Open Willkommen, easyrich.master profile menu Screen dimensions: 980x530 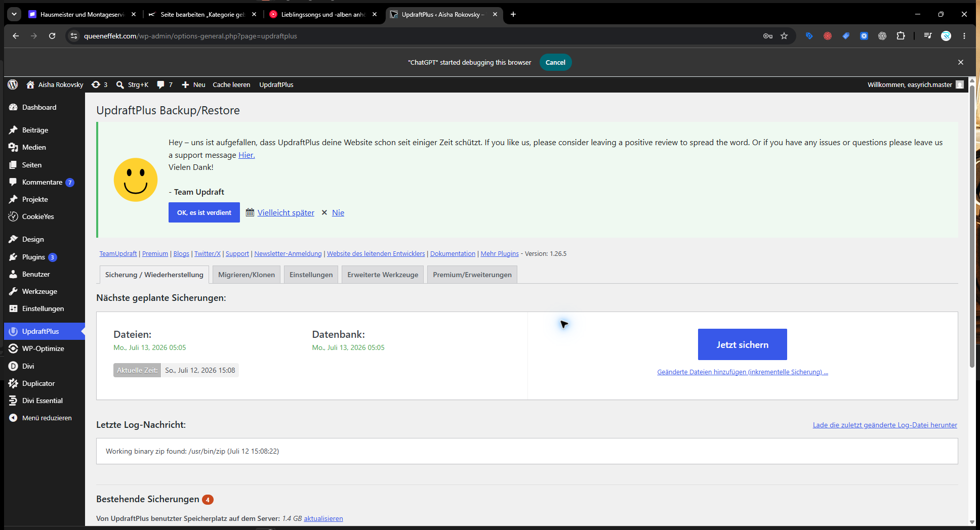tap(915, 84)
